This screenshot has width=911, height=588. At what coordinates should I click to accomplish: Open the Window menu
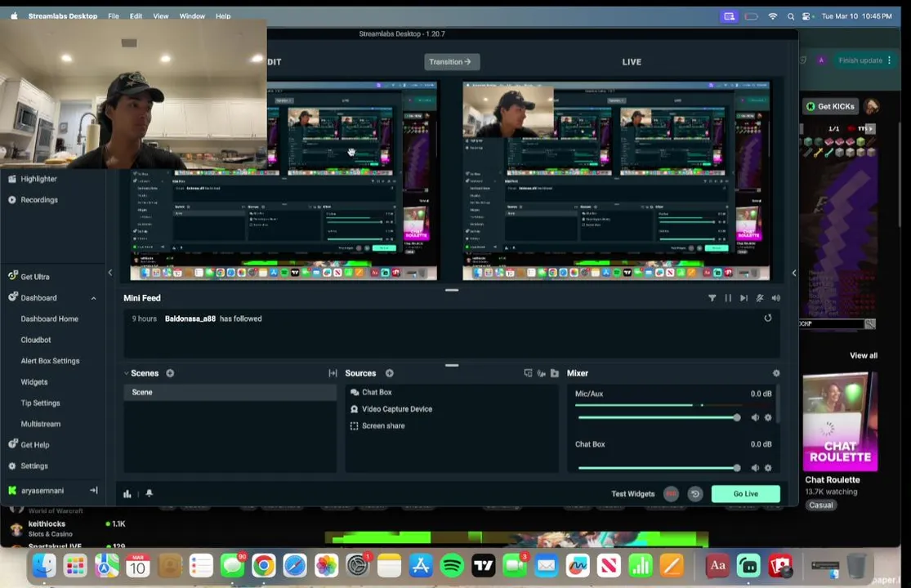point(192,16)
